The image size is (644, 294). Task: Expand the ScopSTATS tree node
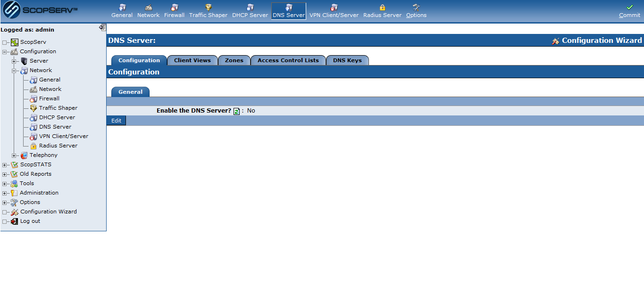5,165
